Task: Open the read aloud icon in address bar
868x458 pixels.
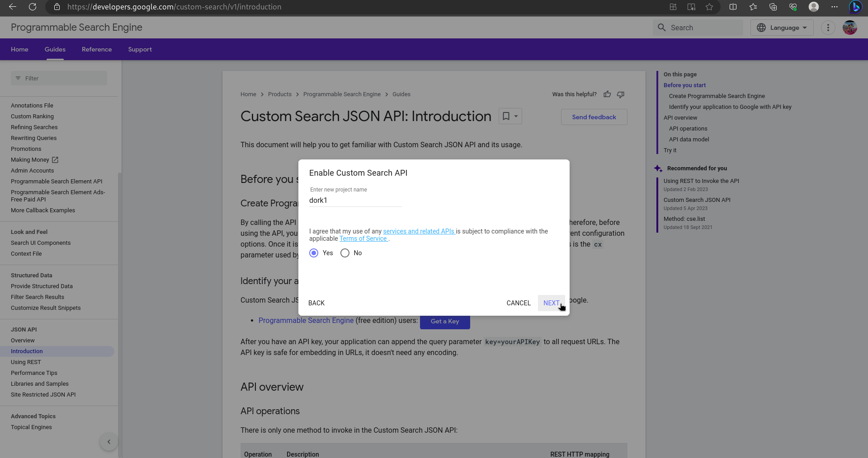Action: tap(691, 7)
